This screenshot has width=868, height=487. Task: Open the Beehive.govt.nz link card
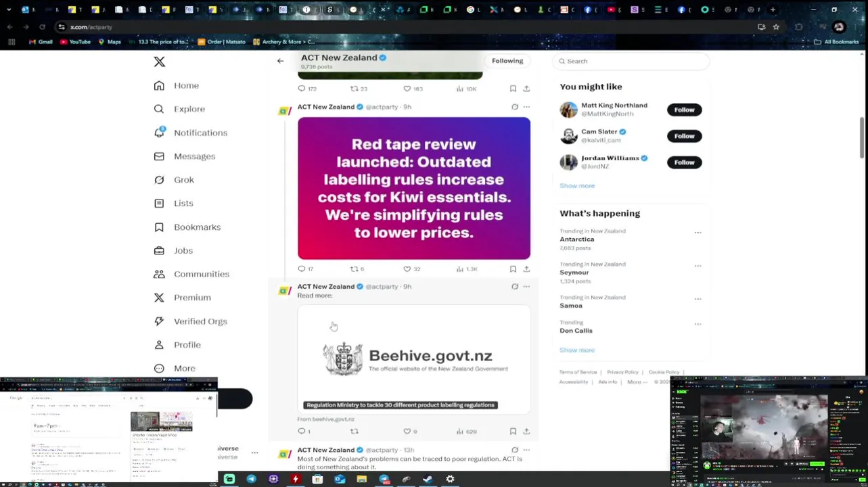(414, 359)
